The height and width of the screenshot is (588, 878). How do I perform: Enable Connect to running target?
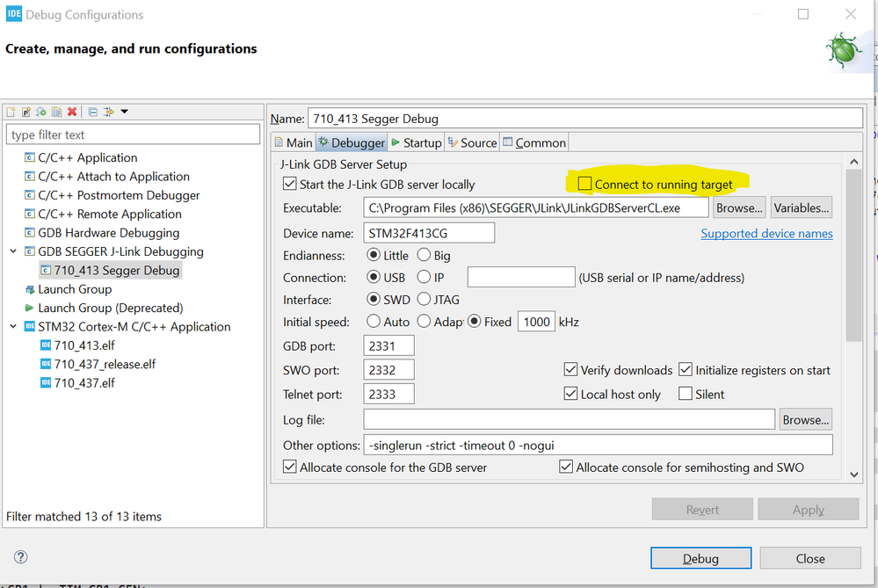click(x=584, y=184)
